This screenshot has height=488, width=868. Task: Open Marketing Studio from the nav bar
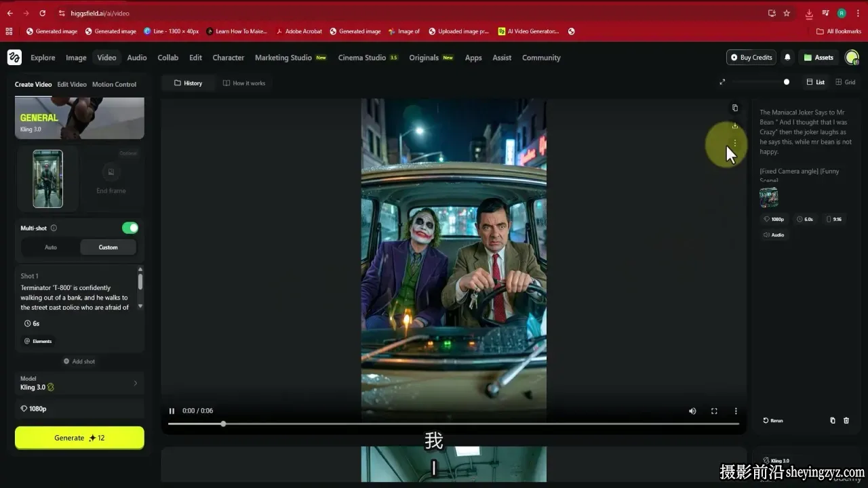click(290, 58)
